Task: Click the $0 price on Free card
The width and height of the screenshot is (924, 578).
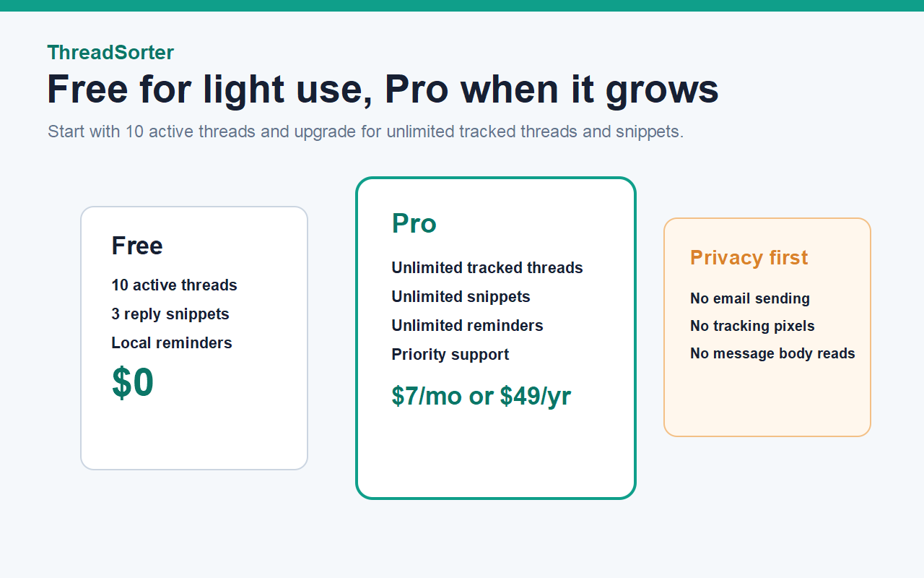Action: (x=133, y=383)
